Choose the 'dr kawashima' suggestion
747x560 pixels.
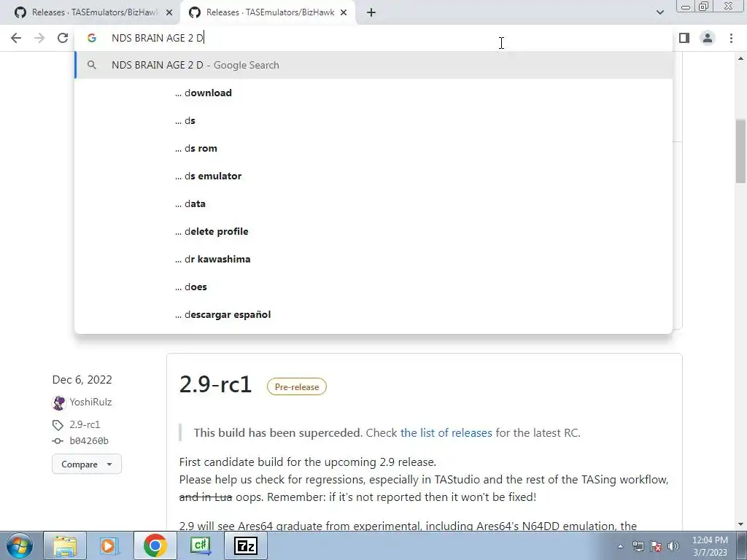click(374, 259)
